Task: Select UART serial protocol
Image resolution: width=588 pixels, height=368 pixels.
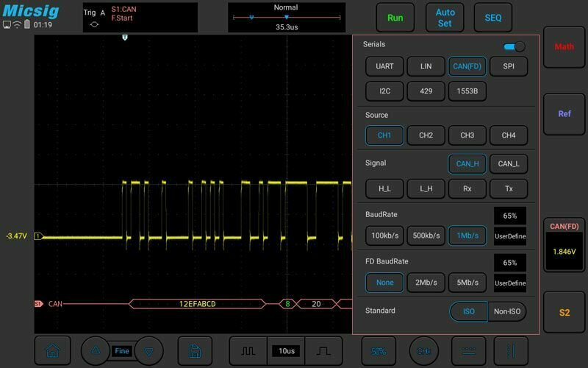Action: pyautogui.click(x=384, y=66)
